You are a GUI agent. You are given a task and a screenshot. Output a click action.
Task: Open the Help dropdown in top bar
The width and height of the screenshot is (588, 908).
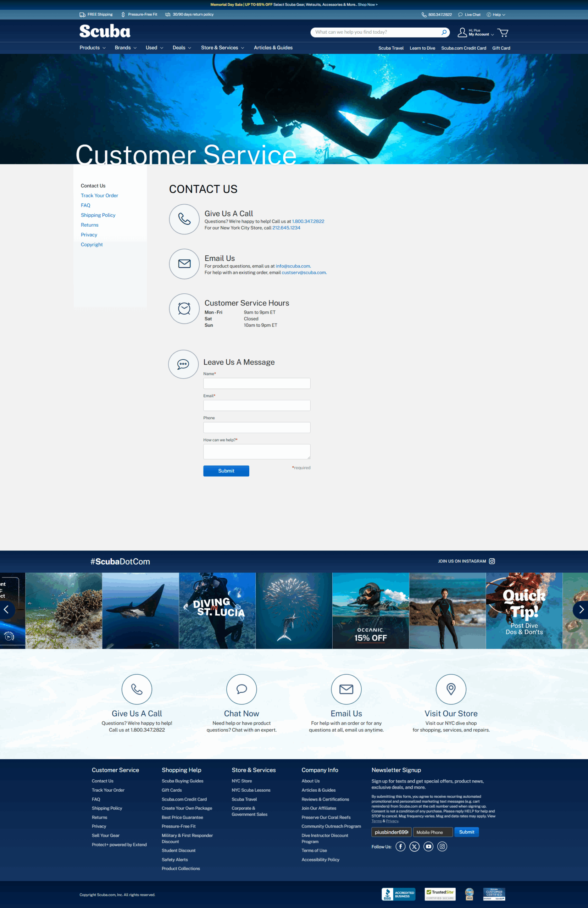[496, 15]
